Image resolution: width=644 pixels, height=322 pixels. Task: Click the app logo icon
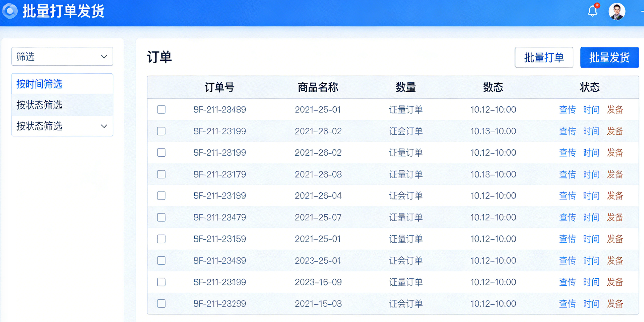pos(10,11)
